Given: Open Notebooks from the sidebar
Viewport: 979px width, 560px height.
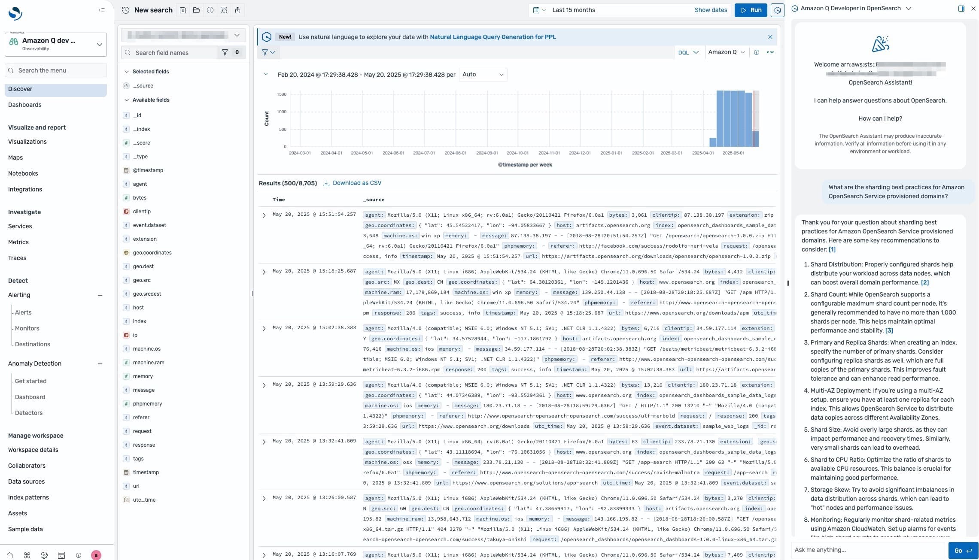Looking at the screenshot, I should point(23,173).
